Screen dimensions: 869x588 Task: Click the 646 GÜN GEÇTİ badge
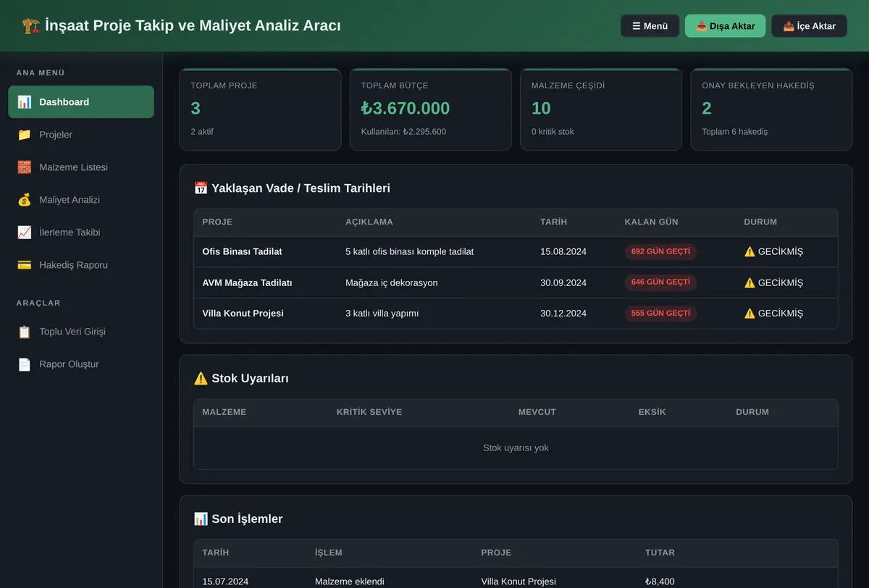[x=660, y=282]
